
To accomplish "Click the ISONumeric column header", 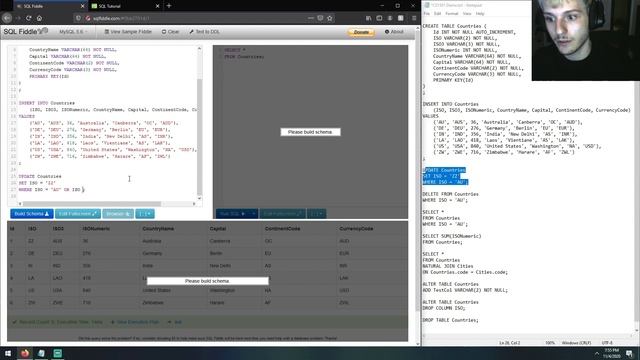I will tap(96, 229).
